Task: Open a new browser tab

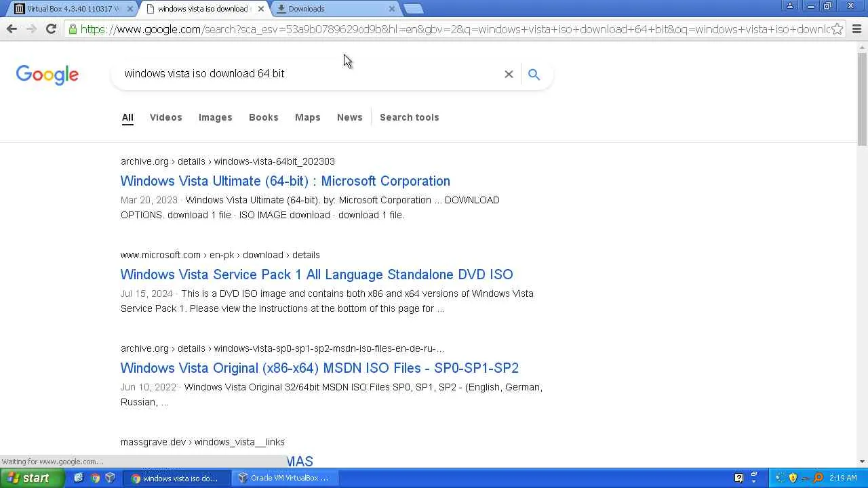Action: 414,9
